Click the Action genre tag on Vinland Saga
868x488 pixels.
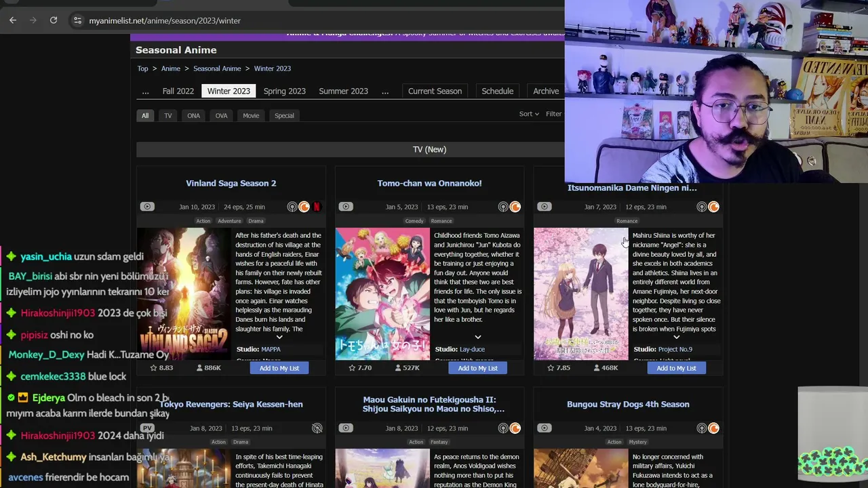pyautogui.click(x=203, y=221)
